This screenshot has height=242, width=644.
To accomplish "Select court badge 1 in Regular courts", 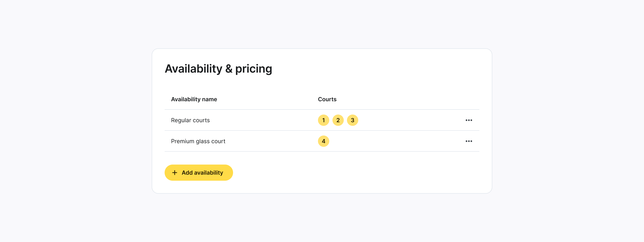I will click(x=323, y=120).
